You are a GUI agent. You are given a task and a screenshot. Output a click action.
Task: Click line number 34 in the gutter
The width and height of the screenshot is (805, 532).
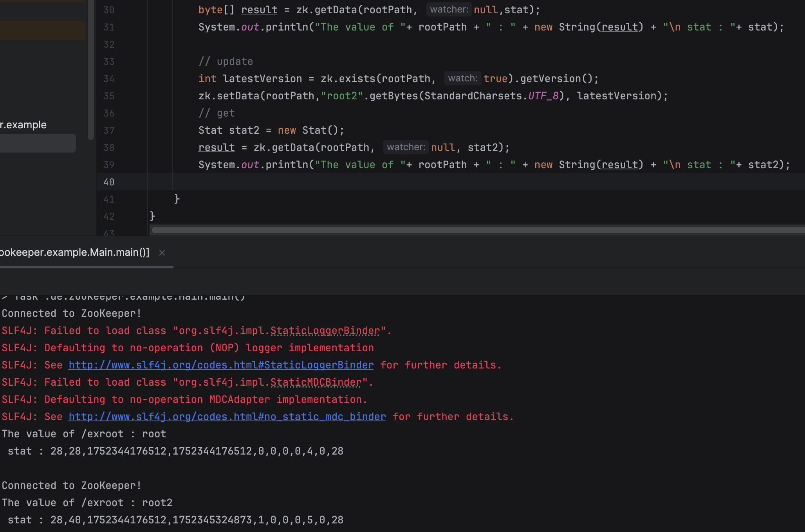coord(109,79)
